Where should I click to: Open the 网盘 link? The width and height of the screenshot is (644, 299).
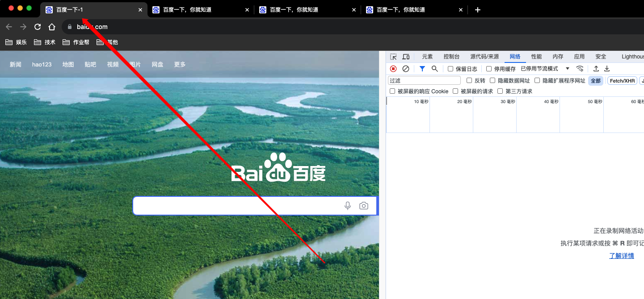tap(157, 64)
